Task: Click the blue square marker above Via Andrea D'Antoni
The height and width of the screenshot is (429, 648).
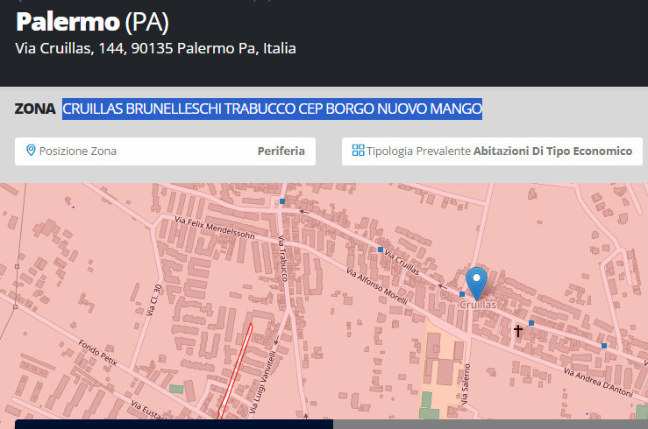Action: (604, 346)
